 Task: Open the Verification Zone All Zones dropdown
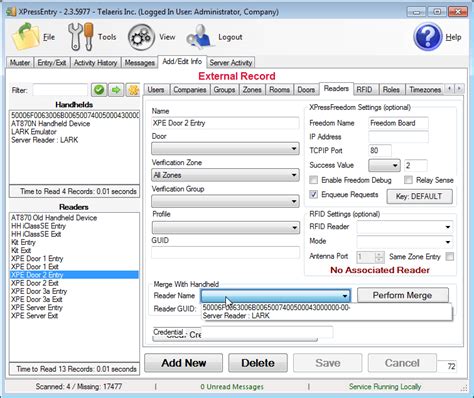pos(225,175)
